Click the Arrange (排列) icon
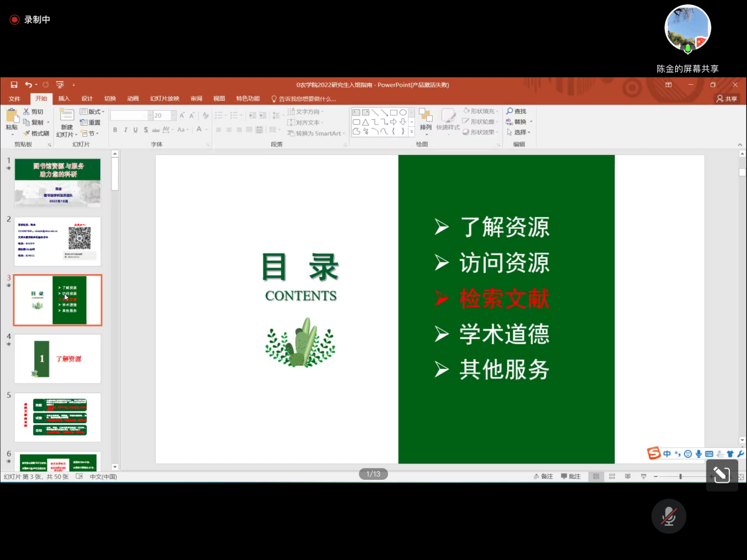This screenshot has width=747, height=560. tap(425, 116)
